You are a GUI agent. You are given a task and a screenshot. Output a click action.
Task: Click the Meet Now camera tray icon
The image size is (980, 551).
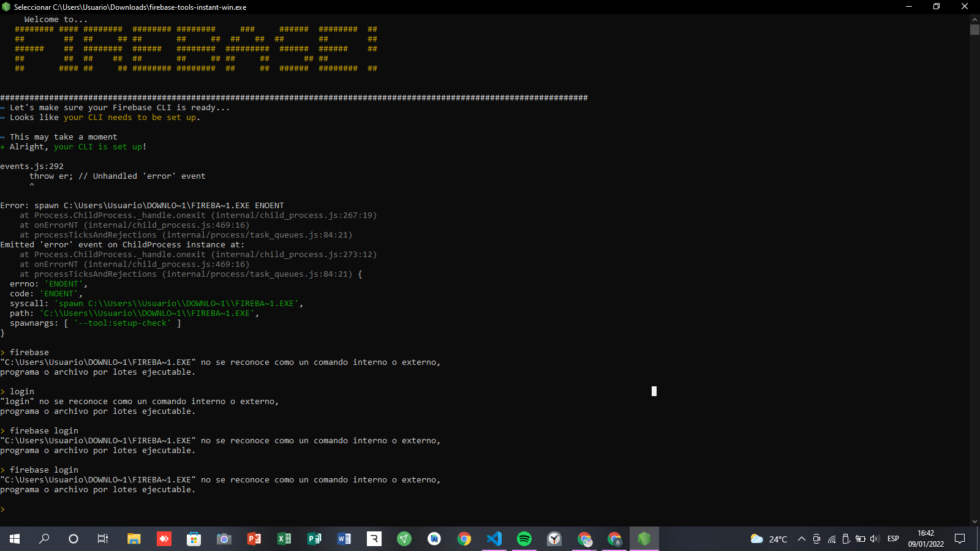816,539
